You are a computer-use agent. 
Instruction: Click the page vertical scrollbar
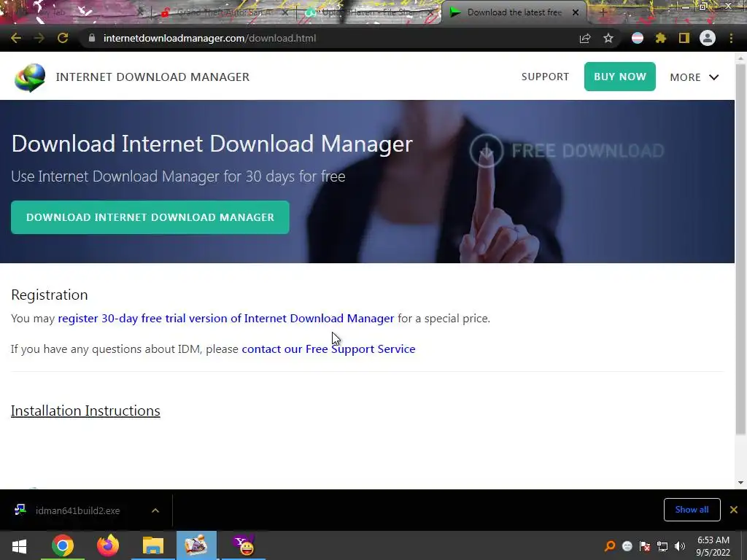point(740,248)
